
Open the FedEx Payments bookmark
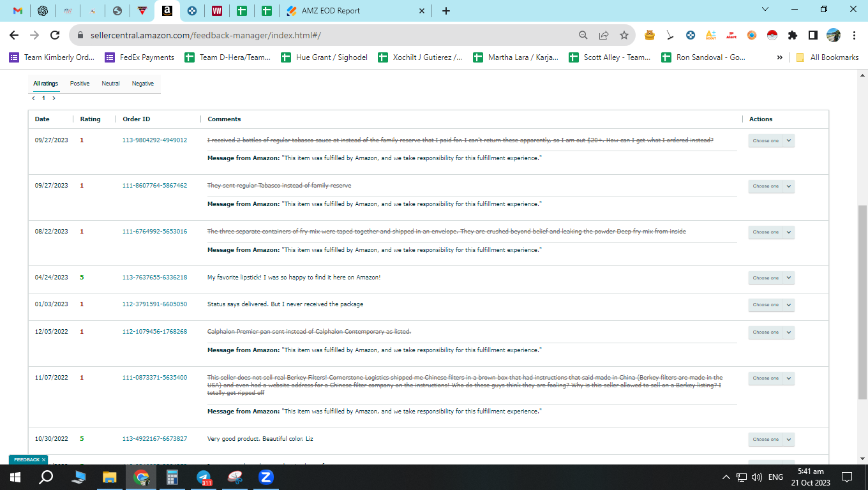coord(140,57)
